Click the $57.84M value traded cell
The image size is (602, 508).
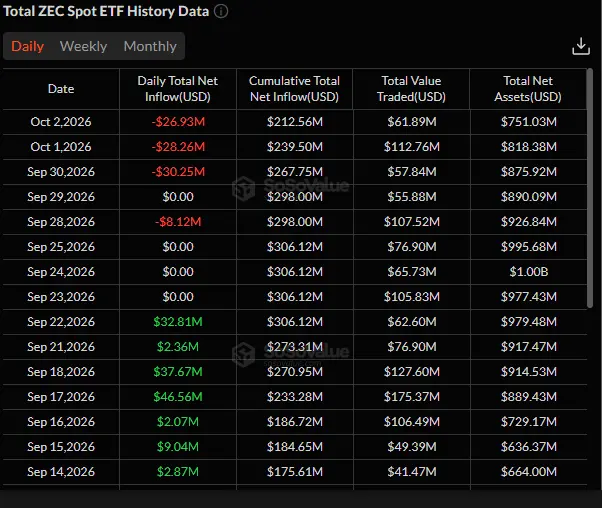(412, 172)
